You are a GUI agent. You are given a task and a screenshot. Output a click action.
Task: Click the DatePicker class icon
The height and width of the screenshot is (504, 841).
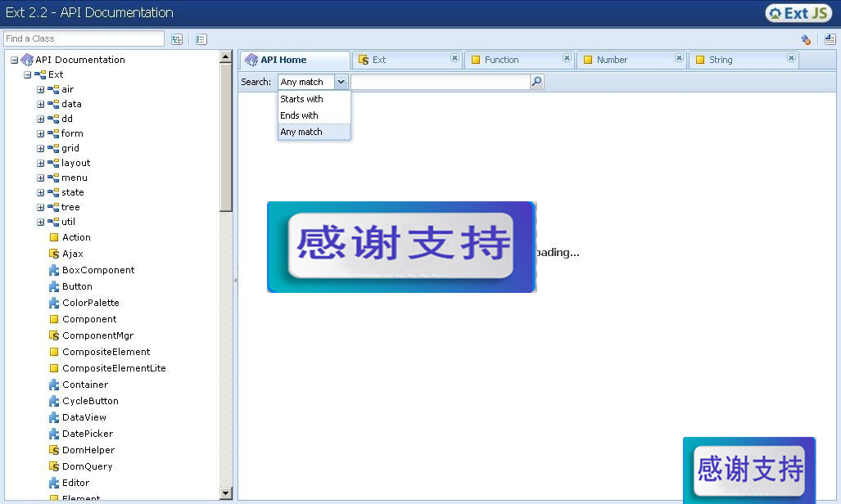point(53,434)
